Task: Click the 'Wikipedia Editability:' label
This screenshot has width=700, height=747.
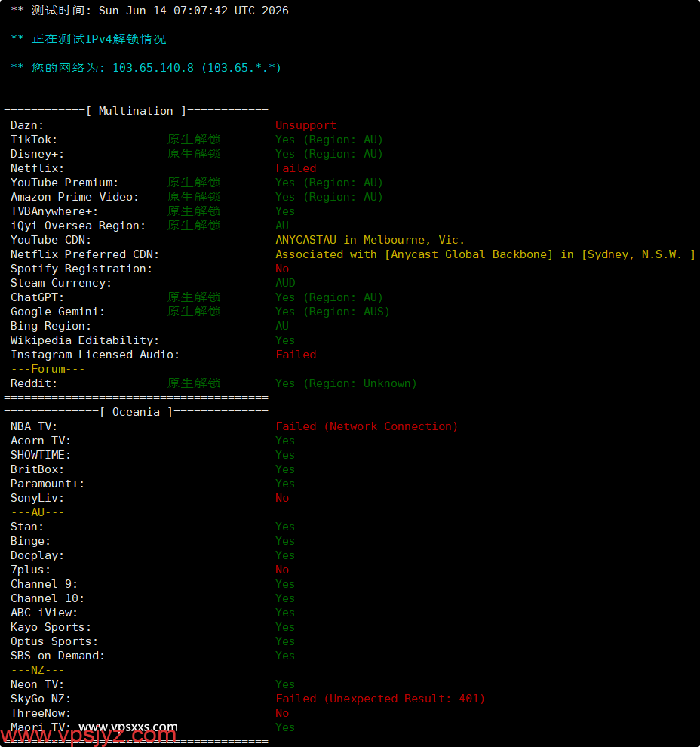Action: [x=84, y=340]
